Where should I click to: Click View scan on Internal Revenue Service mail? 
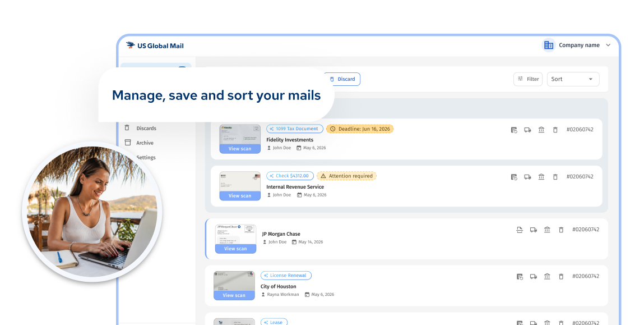[x=240, y=196]
